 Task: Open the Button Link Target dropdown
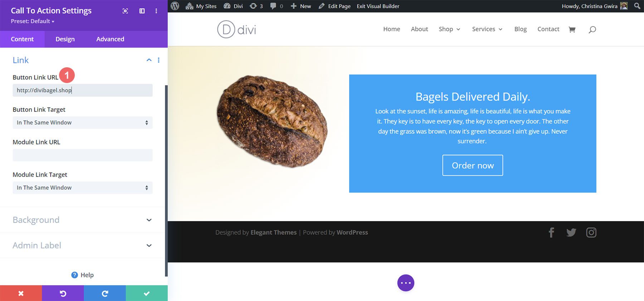pyautogui.click(x=82, y=122)
